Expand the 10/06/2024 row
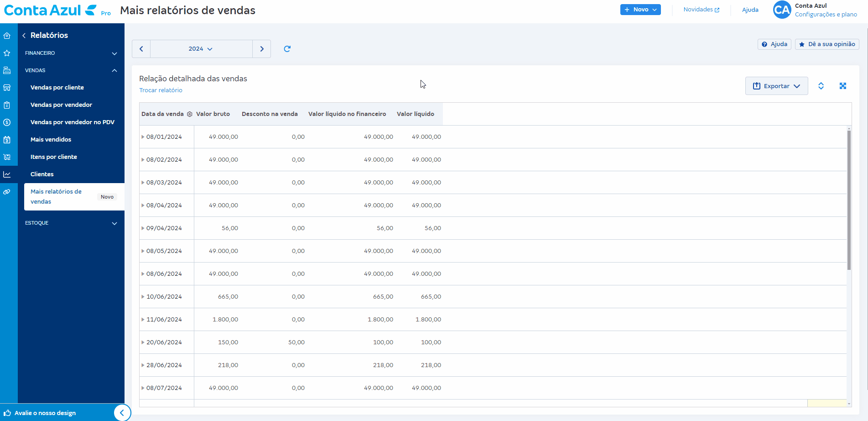This screenshot has width=868, height=421. click(143, 297)
